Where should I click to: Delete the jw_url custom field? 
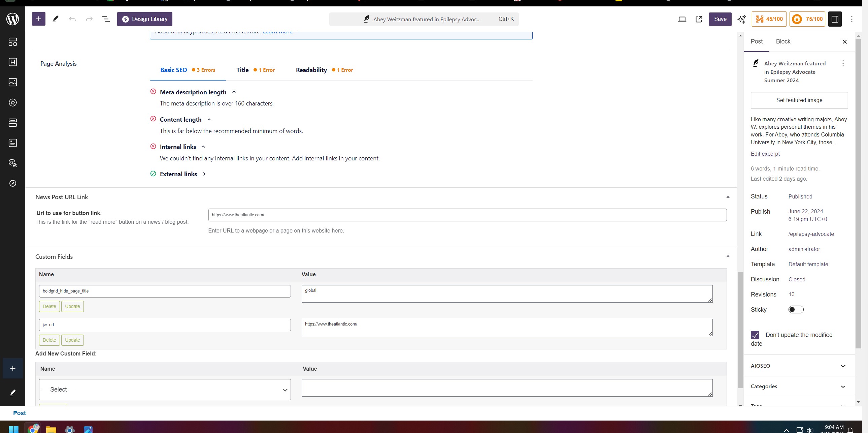click(49, 340)
